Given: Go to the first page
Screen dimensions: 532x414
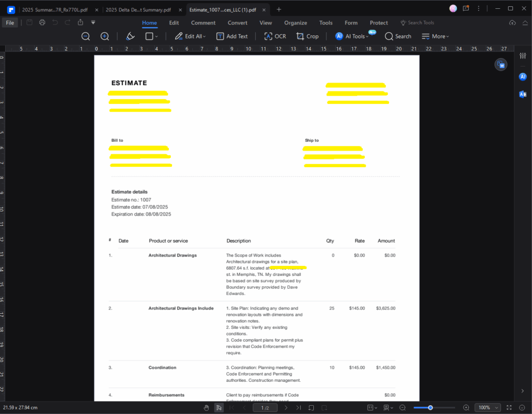Looking at the screenshot, I should point(232,408).
